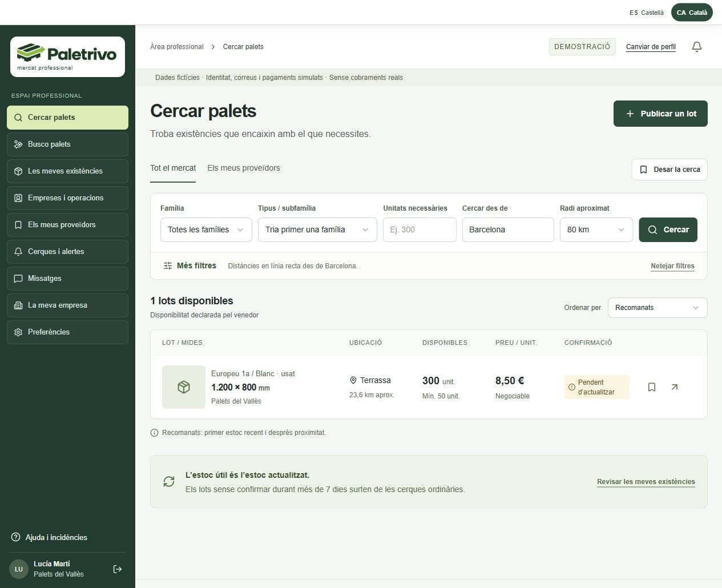Switch to Els meus proveïdors tab
The height and width of the screenshot is (588, 722).
(x=244, y=168)
